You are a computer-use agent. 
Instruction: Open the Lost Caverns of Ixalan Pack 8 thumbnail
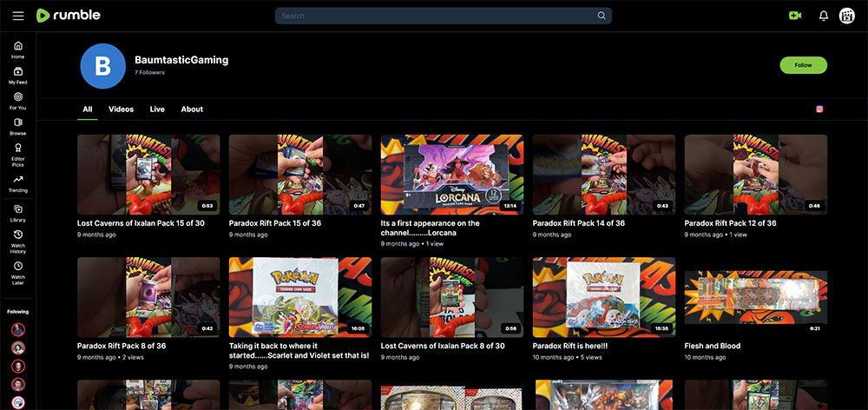(x=451, y=297)
